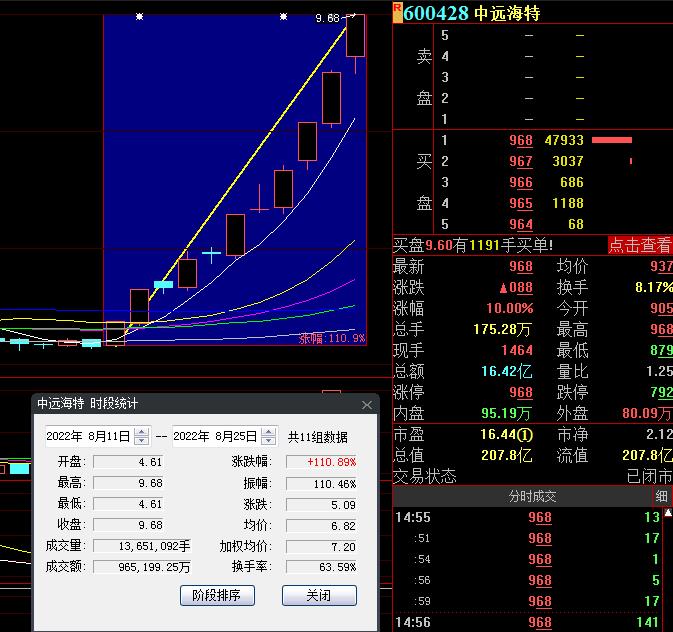Image resolution: width=673 pixels, height=632 pixels.
Task: Open the 点击查看 link for buy orders
Action: click(640, 245)
